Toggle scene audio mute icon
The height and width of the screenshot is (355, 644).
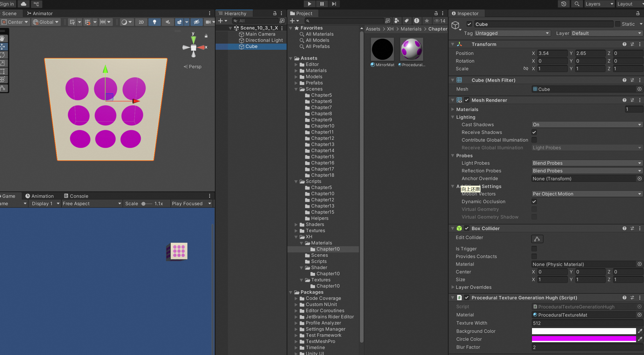click(x=168, y=22)
